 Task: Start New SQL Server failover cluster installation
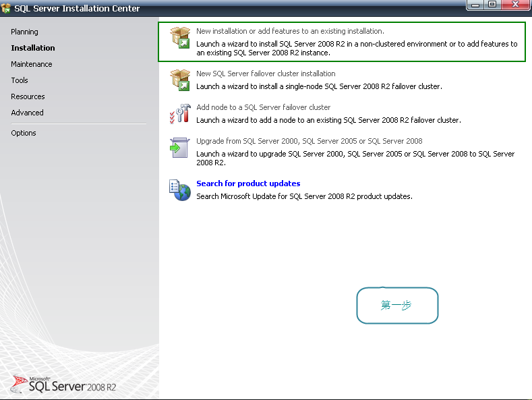(x=266, y=74)
